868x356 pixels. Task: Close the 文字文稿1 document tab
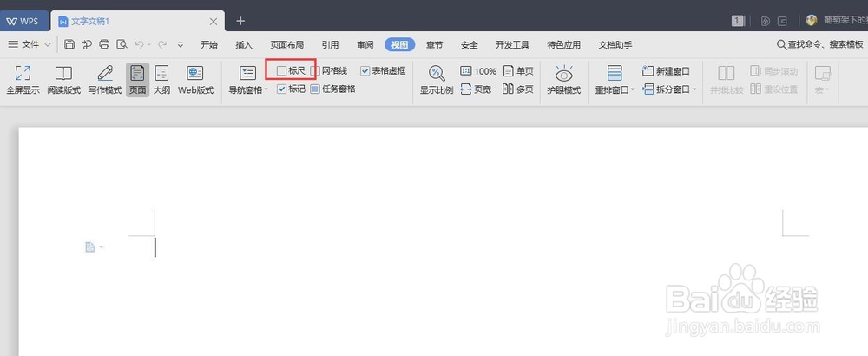(x=214, y=21)
